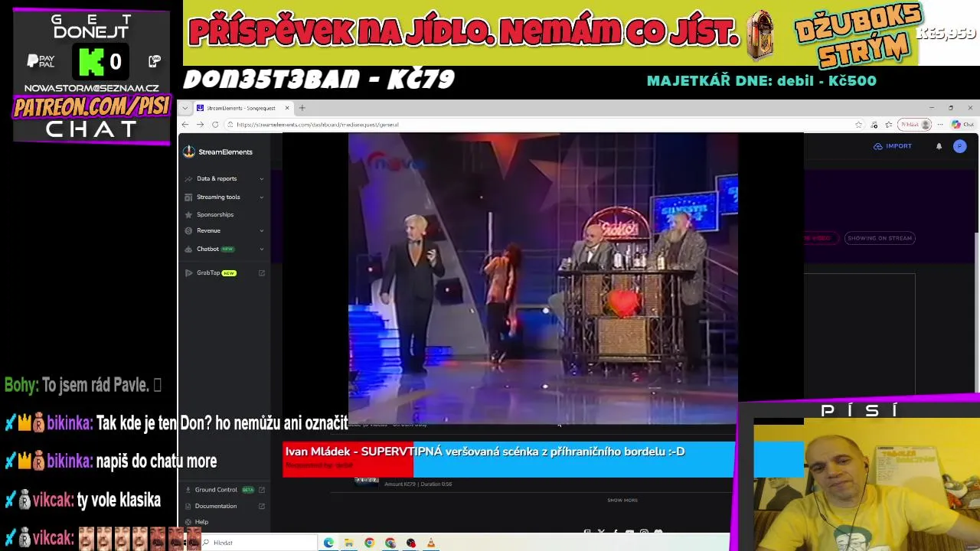Click the playing Ivan Mládek video

pos(543,278)
